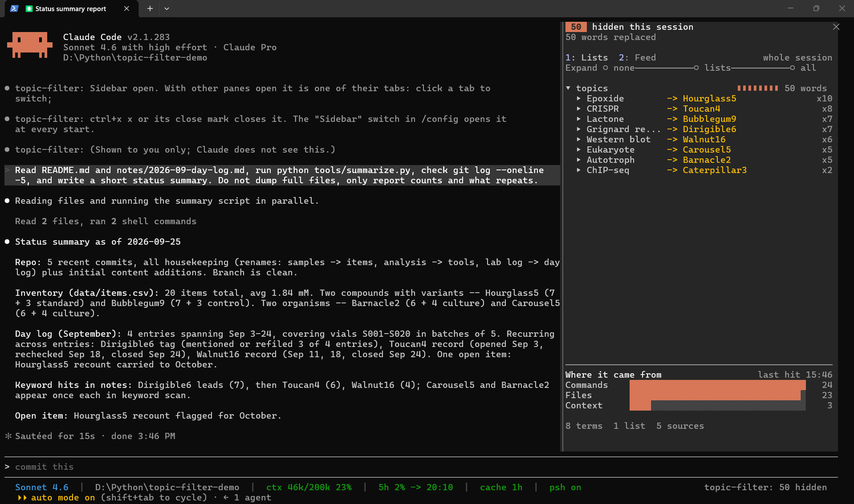Click the 50 hidden count badge

click(x=576, y=27)
